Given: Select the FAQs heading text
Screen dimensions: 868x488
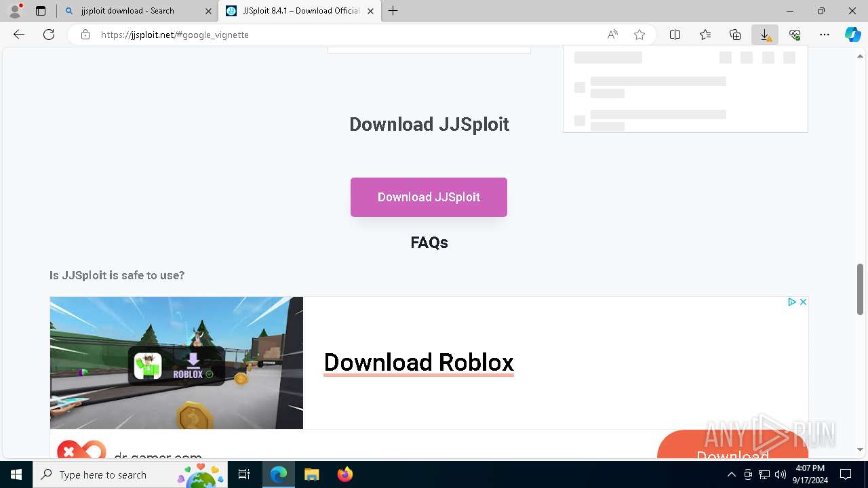Looking at the screenshot, I should coord(429,243).
